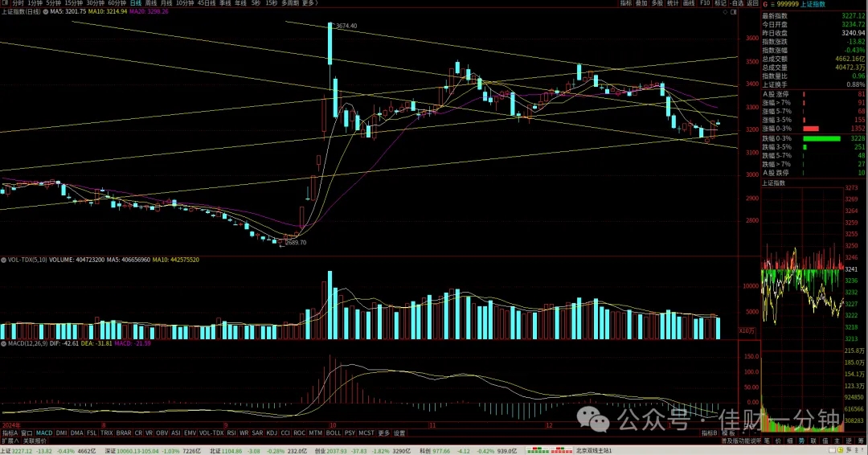The height and width of the screenshot is (455, 868).
Task: Click the 普及版功能说明 link
Action: coord(741,441)
